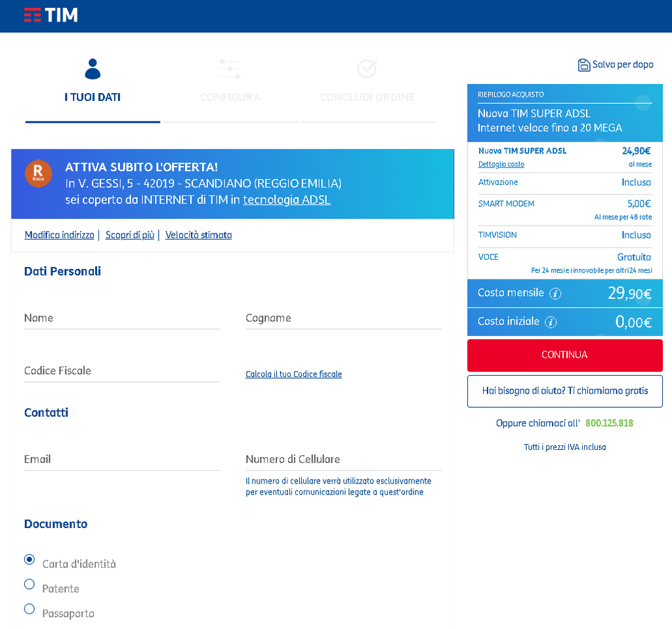Click the SMART MODEM row label
The image size is (672, 629).
point(506,204)
